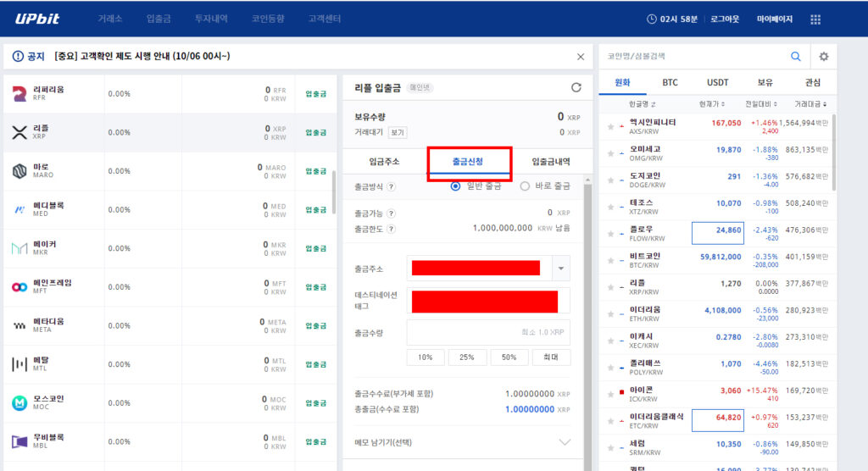This screenshot has height=471, width=868.
Task: Click the 메디블록 MED coin icon
Action: (19, 210)
